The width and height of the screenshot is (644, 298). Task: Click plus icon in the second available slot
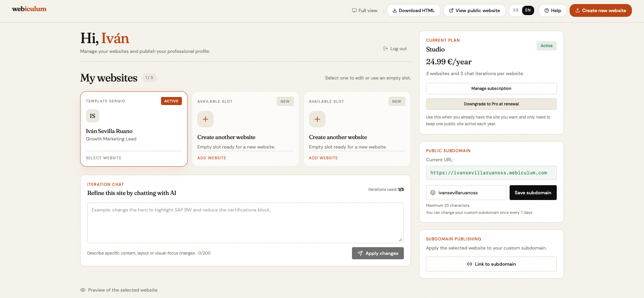[x=317, y=119]
